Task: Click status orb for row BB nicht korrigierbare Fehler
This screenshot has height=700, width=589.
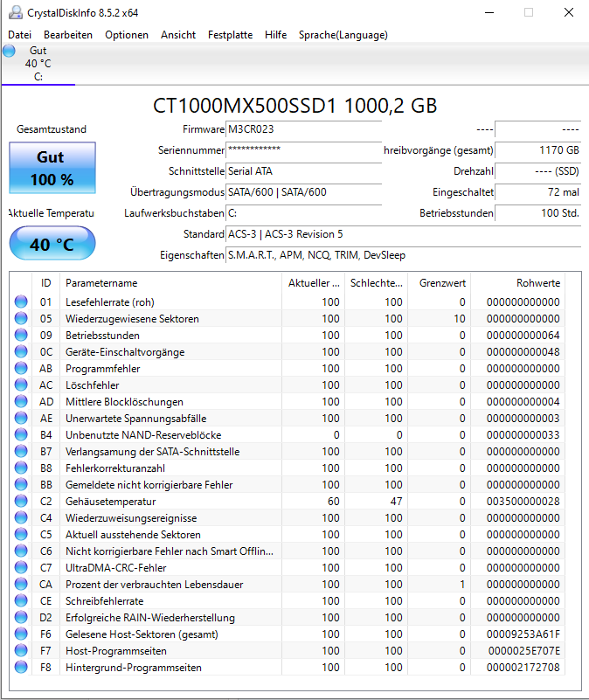Action: point(21,484)
